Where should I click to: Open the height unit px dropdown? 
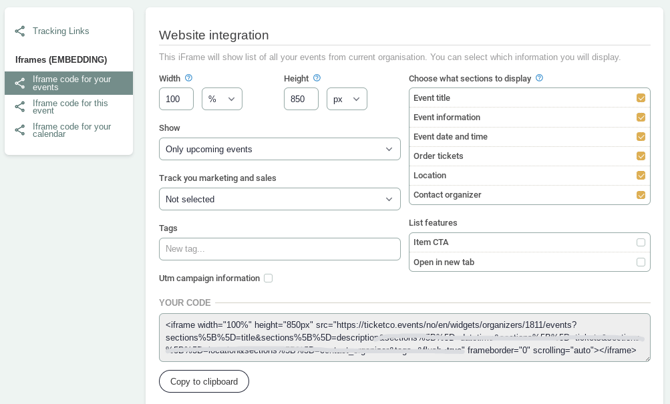[x=346, y=99]
